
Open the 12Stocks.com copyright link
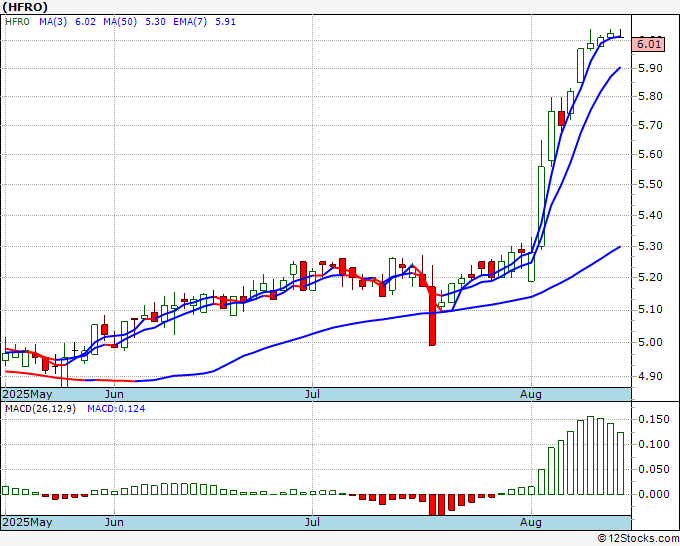(638, 539)
